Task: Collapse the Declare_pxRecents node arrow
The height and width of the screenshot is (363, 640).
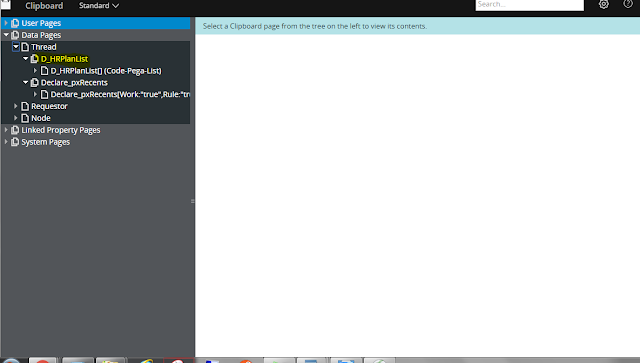Action: pyautogui.click(x=26, y=82)
